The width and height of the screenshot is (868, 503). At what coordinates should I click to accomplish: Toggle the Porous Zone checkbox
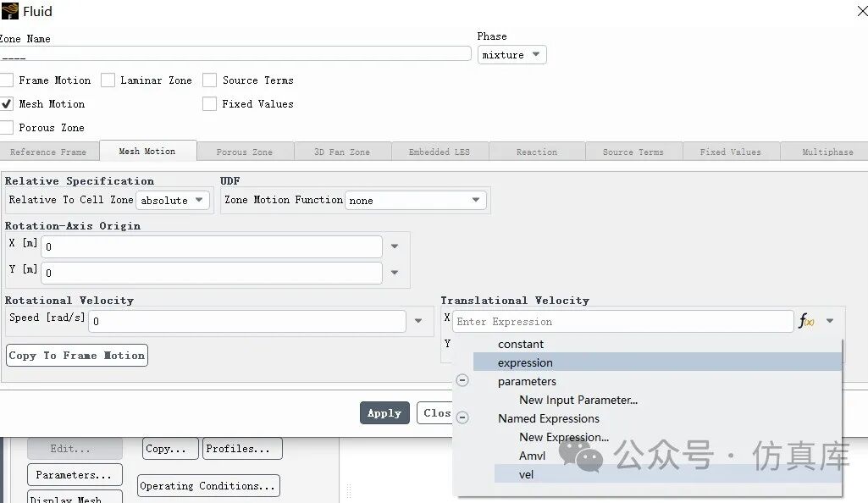(6, 128)
